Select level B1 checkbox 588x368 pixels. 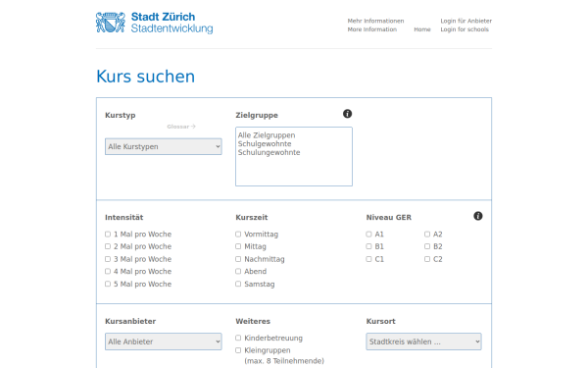pyautogui.click(x=368, y=246)
